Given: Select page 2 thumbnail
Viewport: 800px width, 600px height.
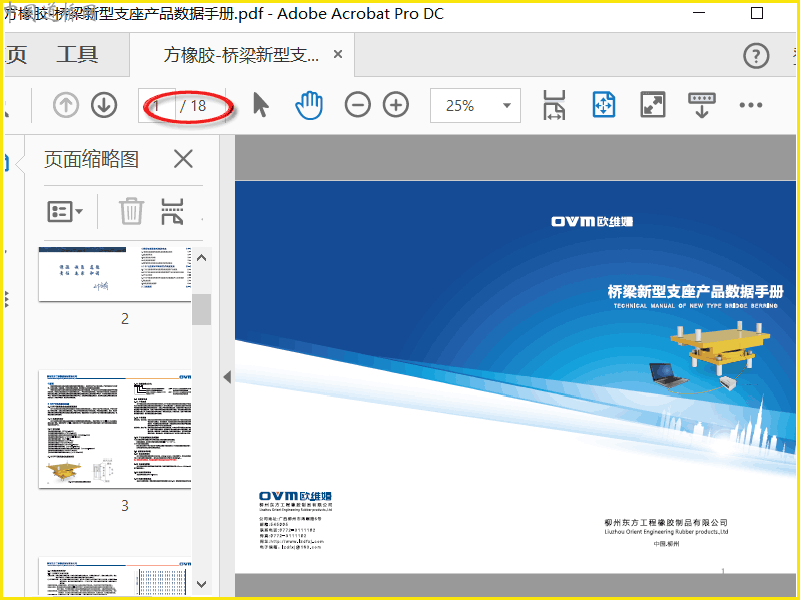Looking at the screenshot, I should (x=115, y=274).
